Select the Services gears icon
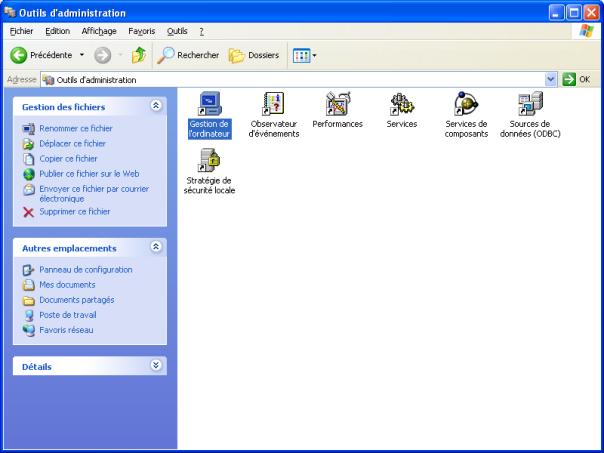 (x=402, y=104)
